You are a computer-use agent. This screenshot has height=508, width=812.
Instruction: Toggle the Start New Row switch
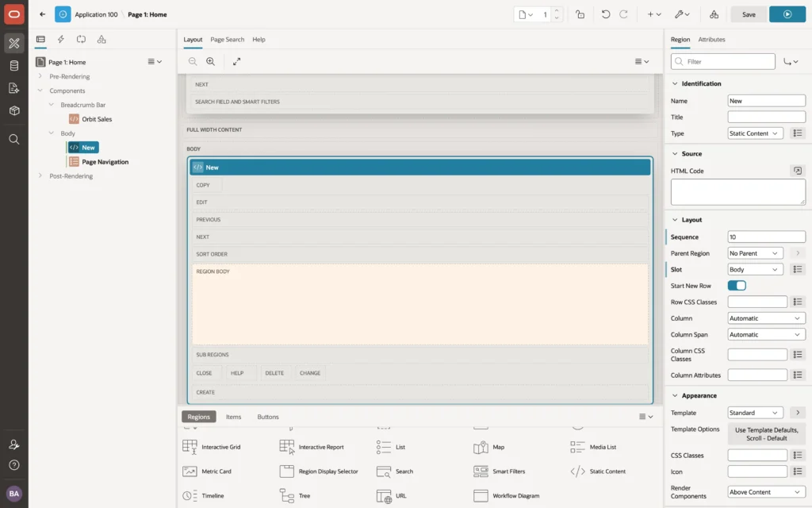pos(737,286)
